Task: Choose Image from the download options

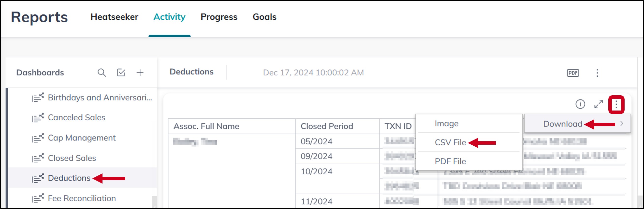Action: (447, 123)
